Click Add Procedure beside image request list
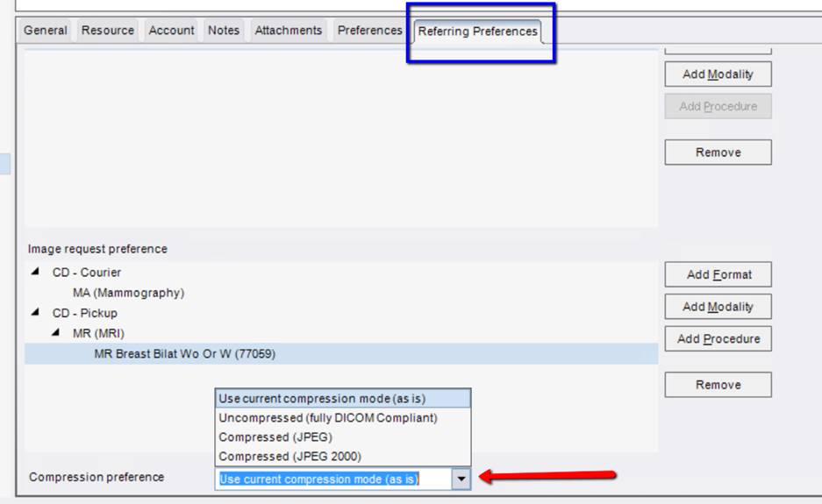Viewport: 822px width, 504px height. click(718, 339)
